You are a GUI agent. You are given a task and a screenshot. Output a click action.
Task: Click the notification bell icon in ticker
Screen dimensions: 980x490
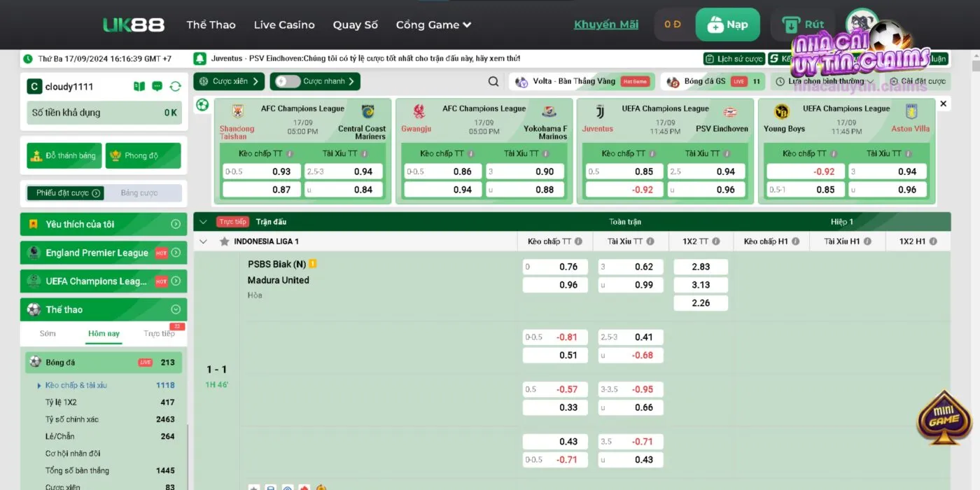point(199,59)
